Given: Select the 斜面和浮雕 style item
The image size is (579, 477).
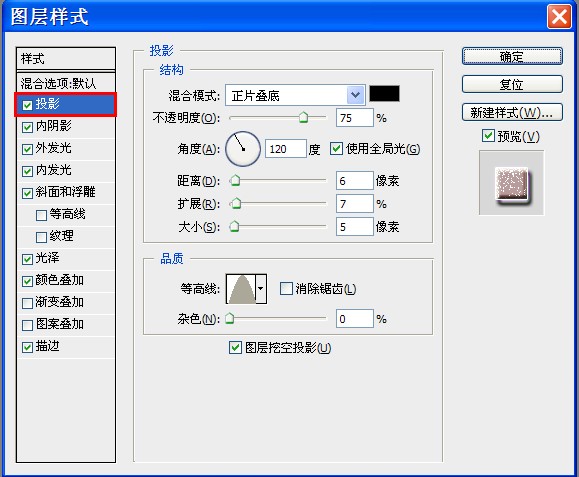Looking at the screenshot, I should (x=66, y=192).
